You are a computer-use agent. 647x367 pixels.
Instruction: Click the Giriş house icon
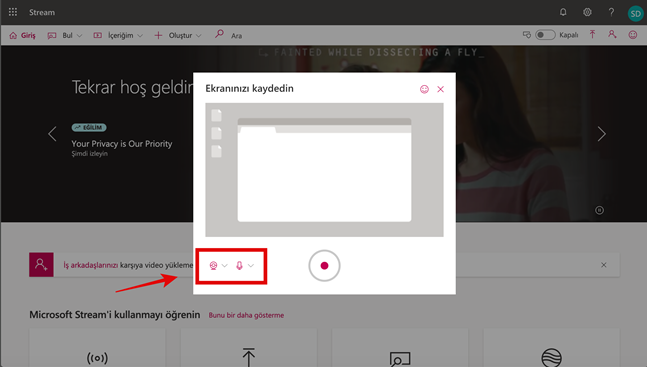pyautogui.click(x=13, y=36)
